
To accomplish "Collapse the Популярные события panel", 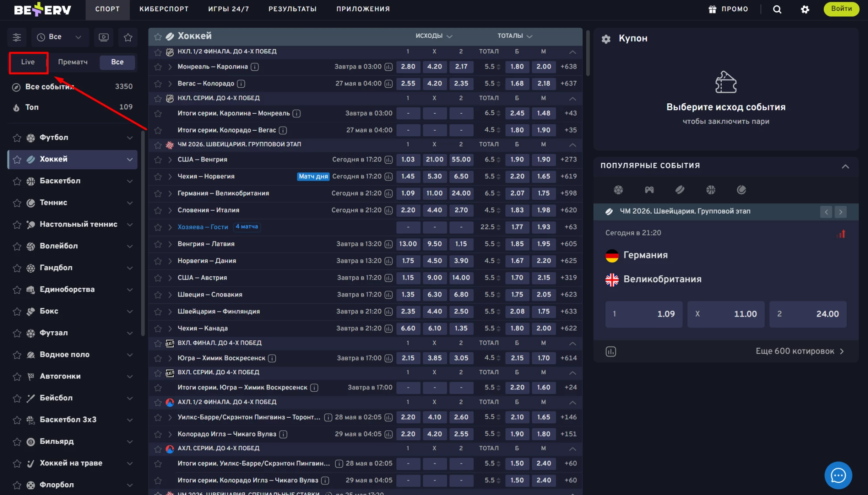I will coord(845,166).
